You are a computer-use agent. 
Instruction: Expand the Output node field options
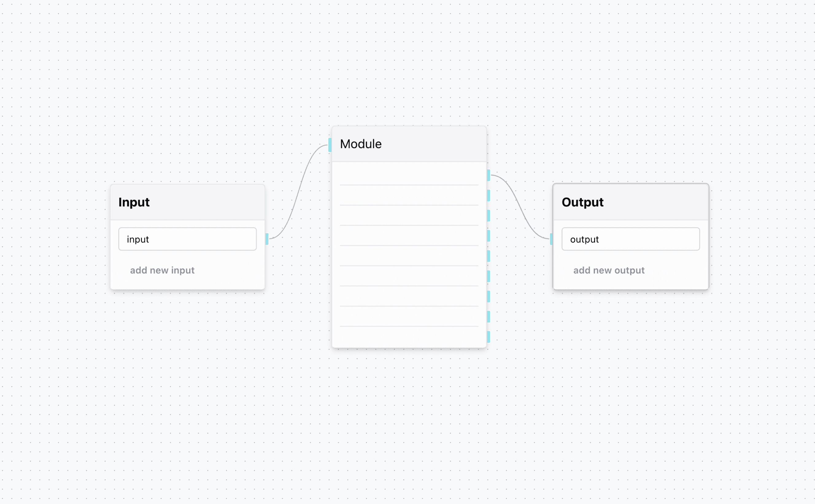click(631, 239)
